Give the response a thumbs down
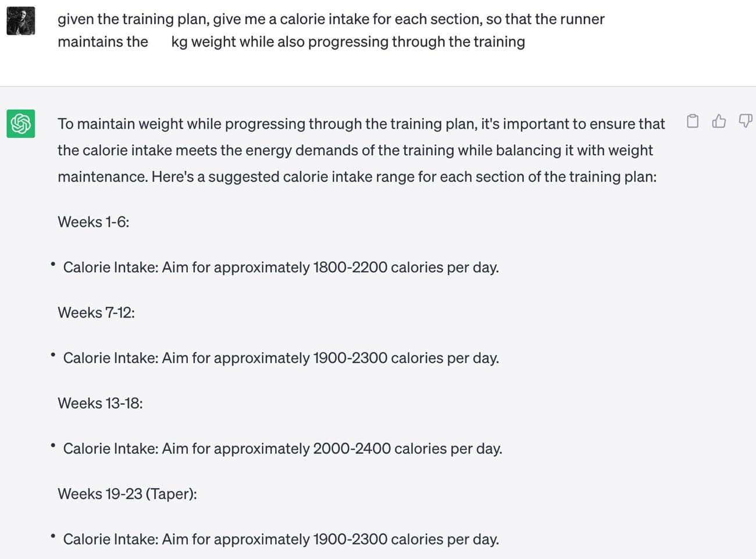 tap(745, 121)
